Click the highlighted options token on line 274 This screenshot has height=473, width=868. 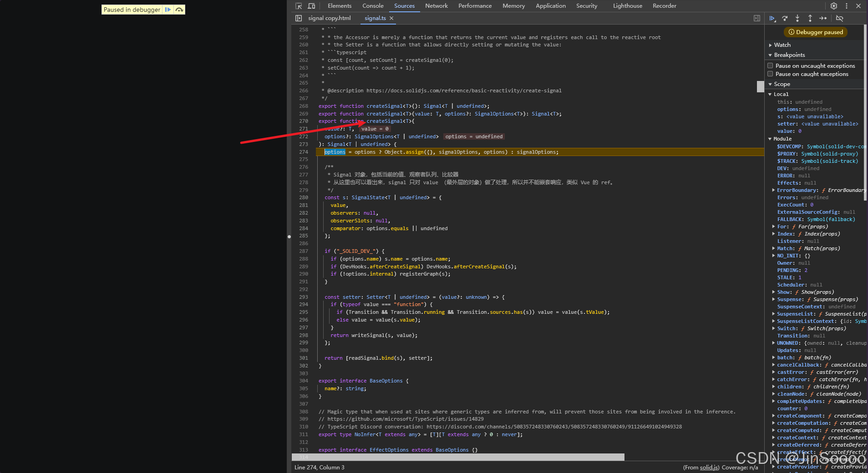tap(335, 152)
